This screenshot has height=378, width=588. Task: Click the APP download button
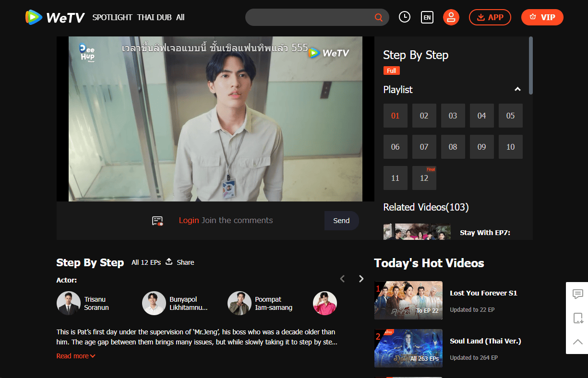coord(490,17)
